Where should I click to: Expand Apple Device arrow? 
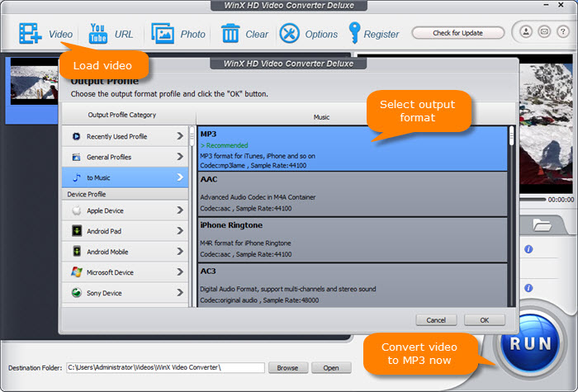[180, 210]
